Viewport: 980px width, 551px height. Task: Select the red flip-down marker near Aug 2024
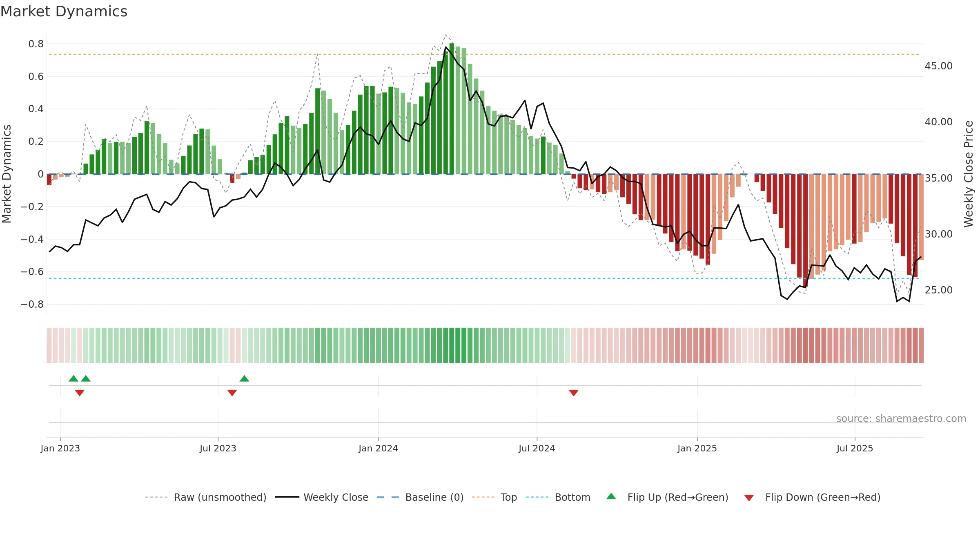coord(574,393)
